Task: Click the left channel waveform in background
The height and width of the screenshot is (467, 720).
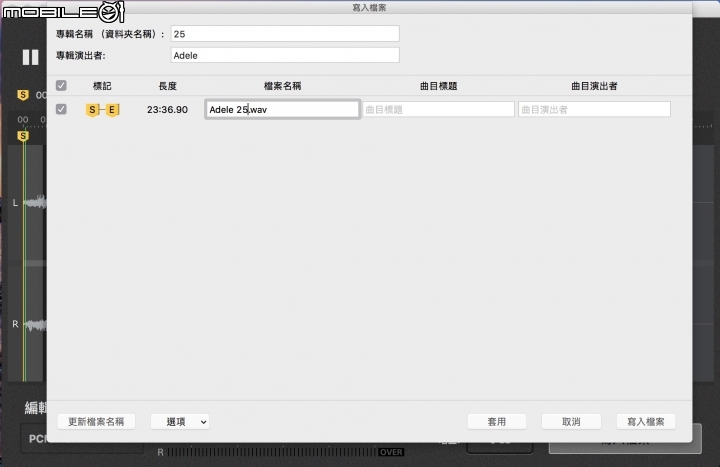Action: point(34,202)
